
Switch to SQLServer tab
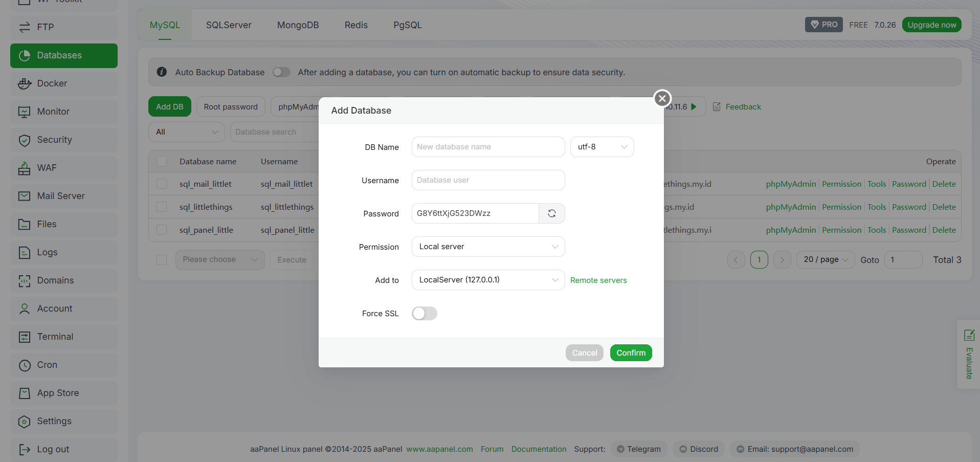(229, 25)
